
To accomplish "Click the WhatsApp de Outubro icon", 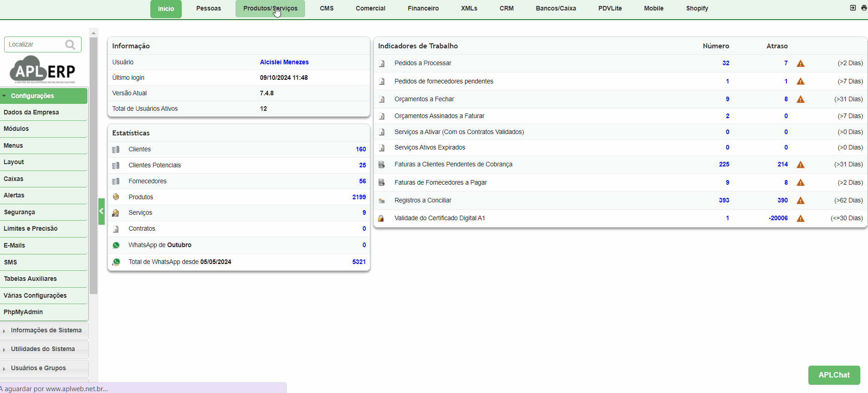I will [116, 245].
